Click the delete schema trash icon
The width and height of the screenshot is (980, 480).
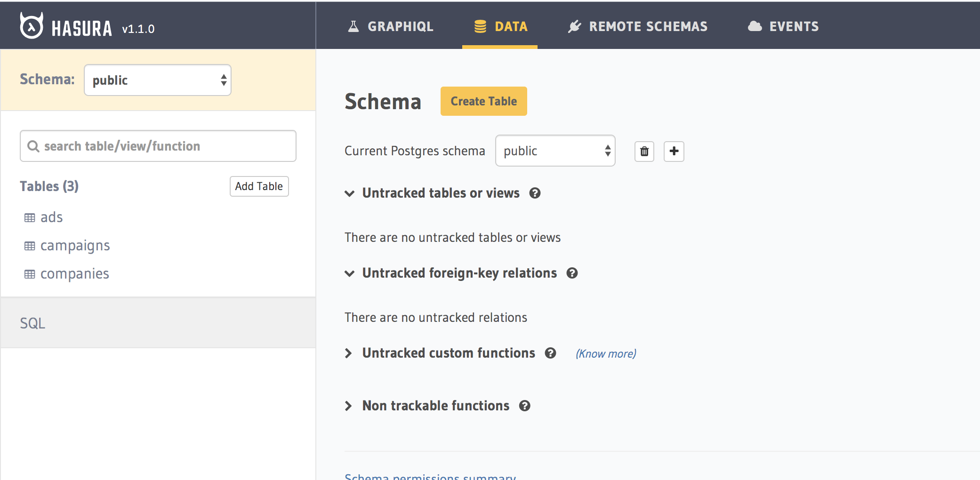(x=644, y=151)
